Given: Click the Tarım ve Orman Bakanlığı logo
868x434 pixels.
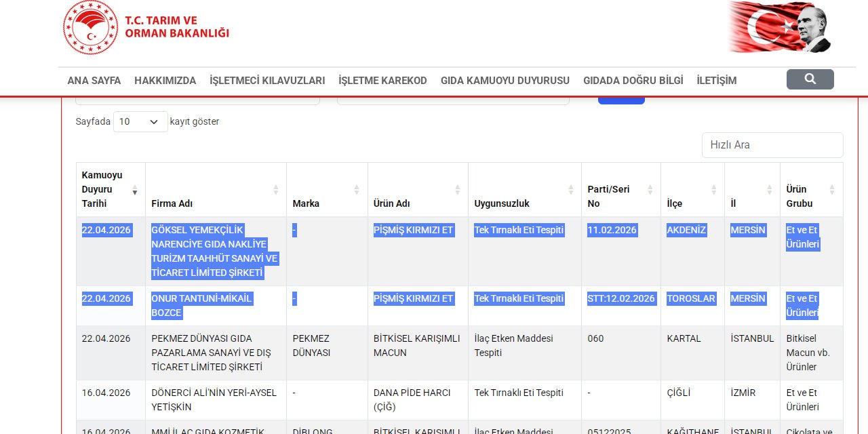Looking at the screenshot, I should [x=146, y=28].
